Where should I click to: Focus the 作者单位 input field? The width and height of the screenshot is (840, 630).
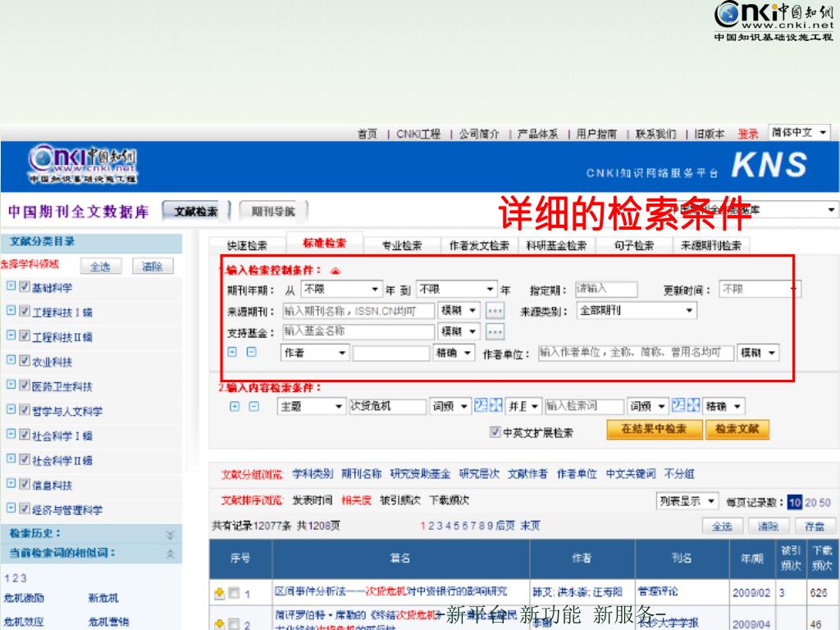pyautogui.click(x=636, y=353)
